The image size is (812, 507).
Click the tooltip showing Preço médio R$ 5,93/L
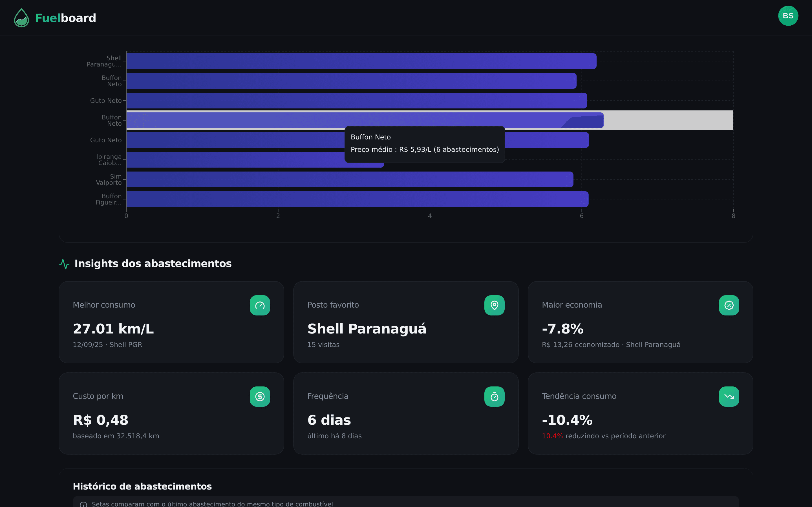(x=424, y=144)
